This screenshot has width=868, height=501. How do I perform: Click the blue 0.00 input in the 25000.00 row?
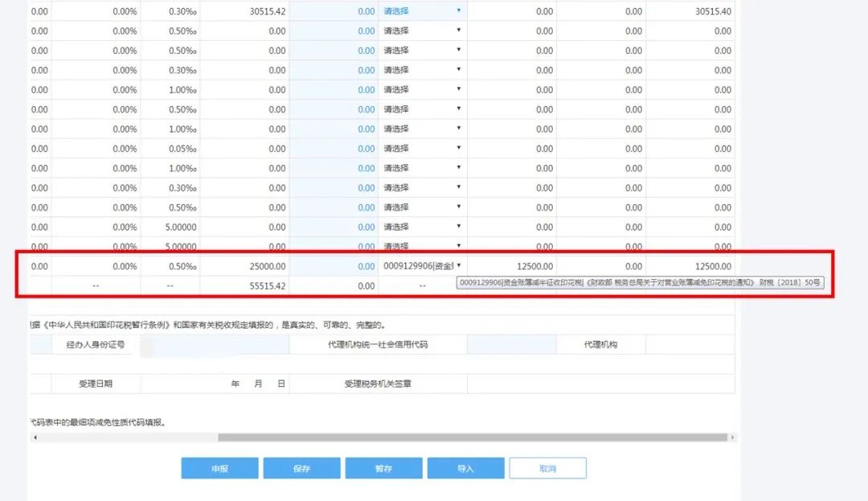334,266
